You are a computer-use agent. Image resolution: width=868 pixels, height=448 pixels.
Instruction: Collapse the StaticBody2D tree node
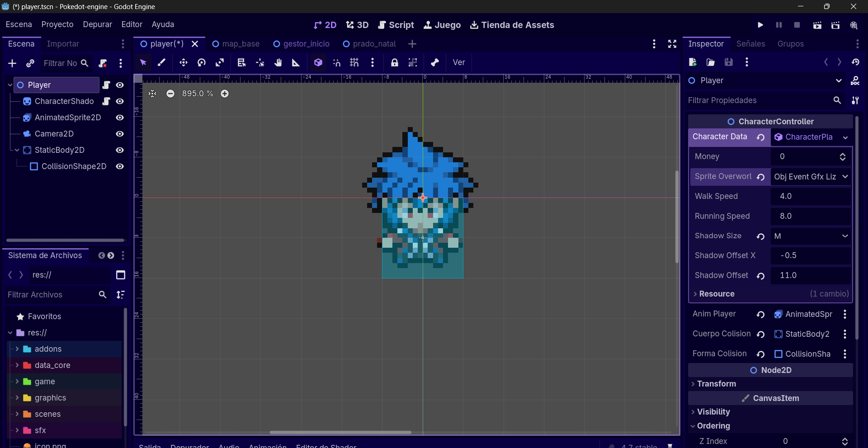[x=17, y=150]
